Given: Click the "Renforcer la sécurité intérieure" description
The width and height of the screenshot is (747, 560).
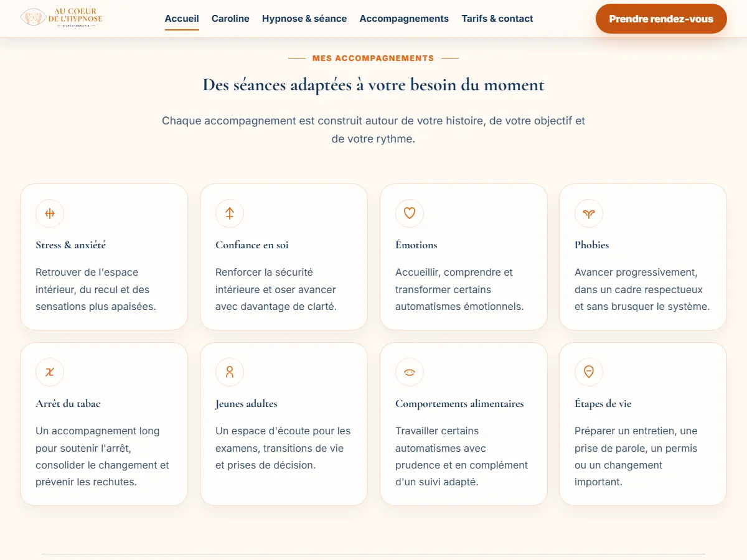Looking at the screenshot, I should tap(276, 289).
